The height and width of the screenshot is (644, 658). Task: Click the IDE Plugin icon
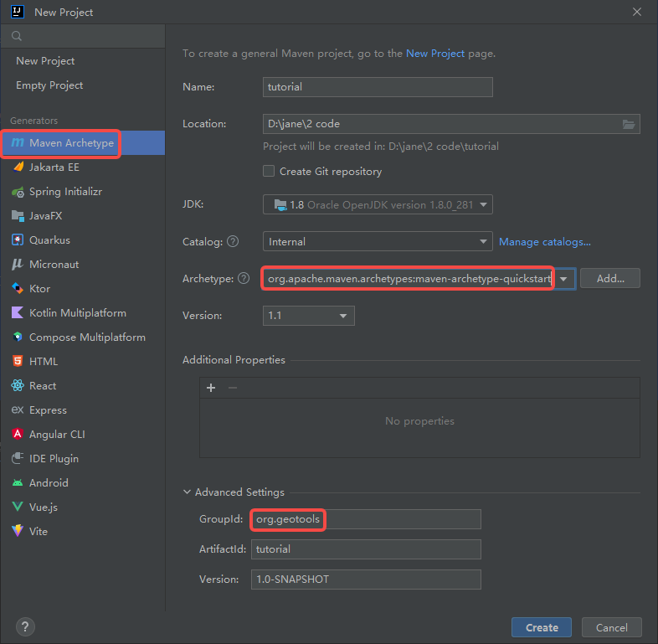18,458
